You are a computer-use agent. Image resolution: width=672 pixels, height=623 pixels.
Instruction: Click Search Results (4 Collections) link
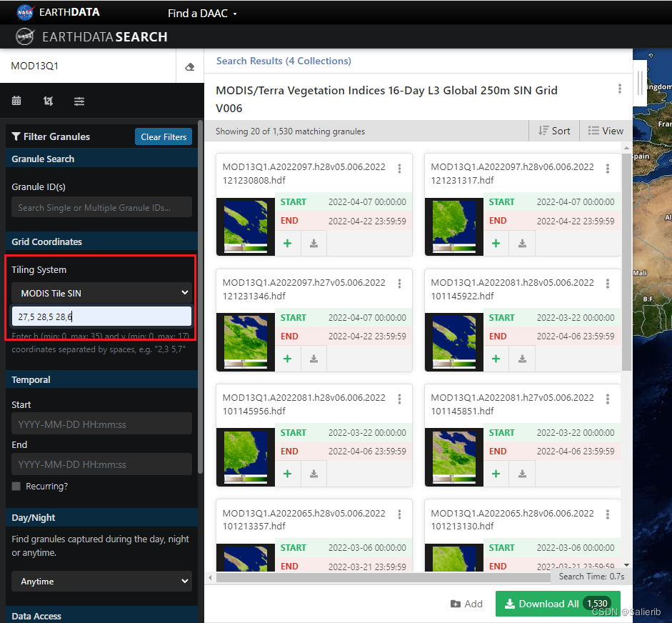tap(284, 61)
